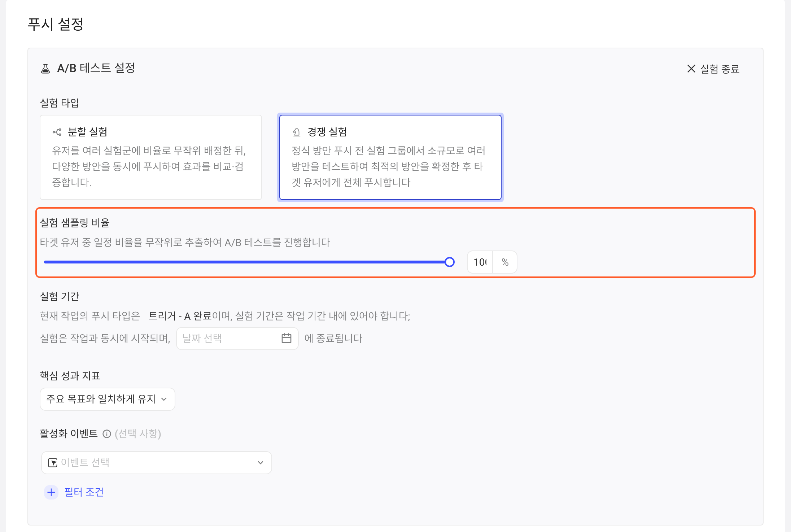
Task: Click the % unit box beside percentage
Action: click(505, 262)
